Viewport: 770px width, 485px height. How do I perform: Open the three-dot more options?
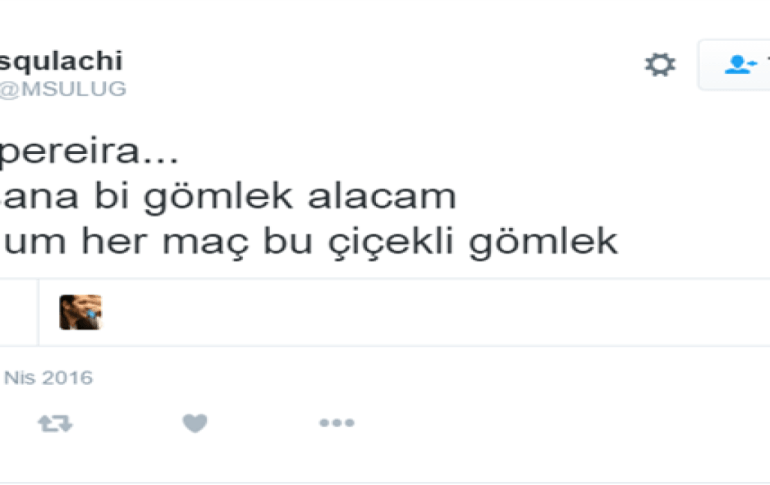[337, 423]
